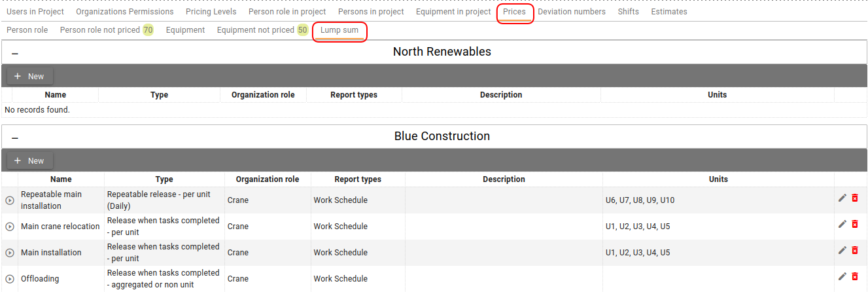Go to the Persons in project tab
Screen dimensions: 868x292
(x=371, y=12)
